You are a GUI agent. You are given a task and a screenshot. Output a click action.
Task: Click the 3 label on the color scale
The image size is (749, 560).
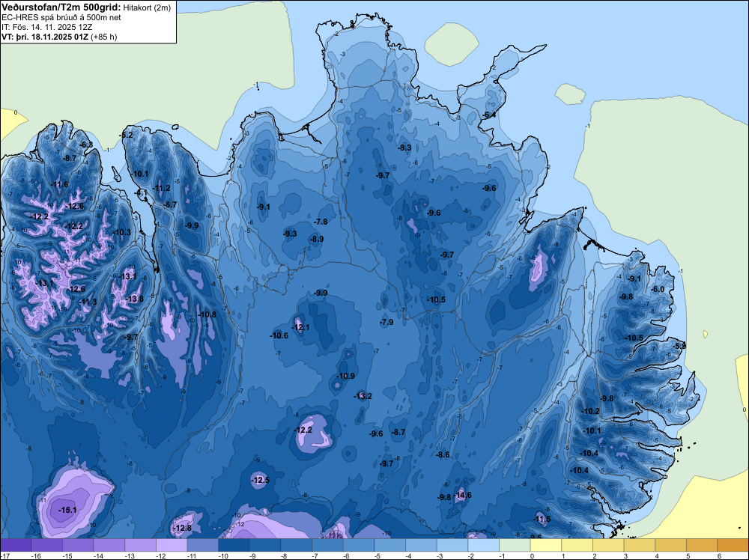pos(625,556)
